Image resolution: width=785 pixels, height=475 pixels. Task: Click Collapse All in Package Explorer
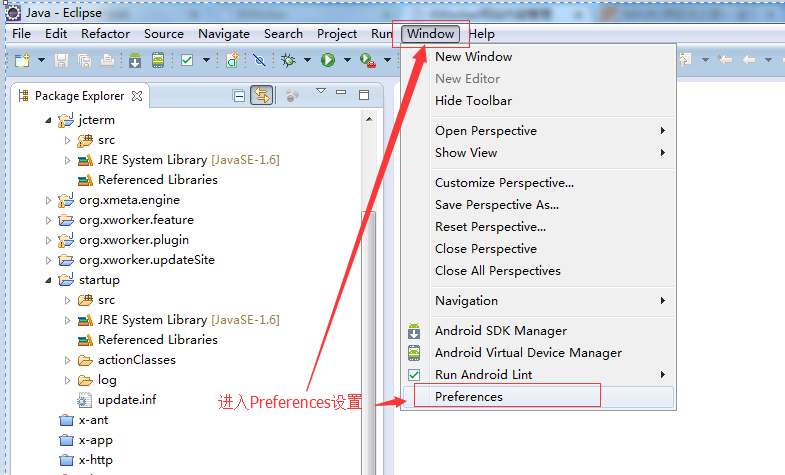(x=239, y=95)
